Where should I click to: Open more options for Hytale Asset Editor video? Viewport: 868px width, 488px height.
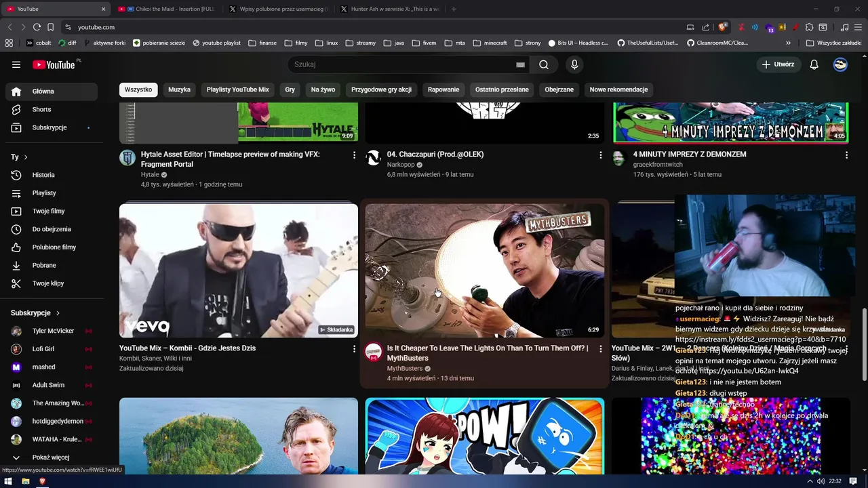(x=354, y=155)
